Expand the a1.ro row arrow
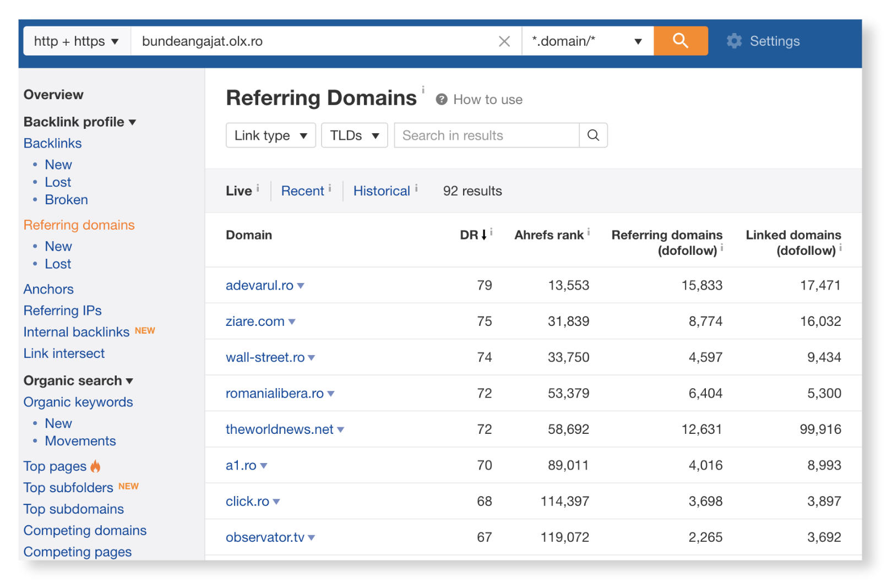Screen dimensions: 892x588 [264, 466]
